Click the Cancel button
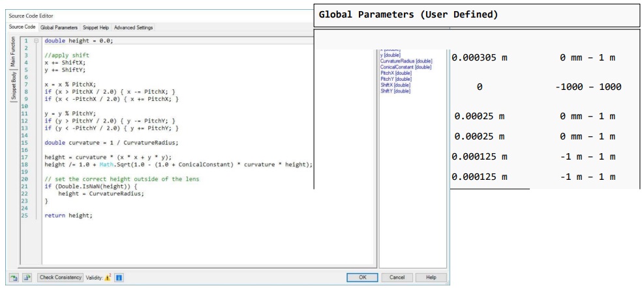This screenshot has width=644, height=288. coord(397,278)
